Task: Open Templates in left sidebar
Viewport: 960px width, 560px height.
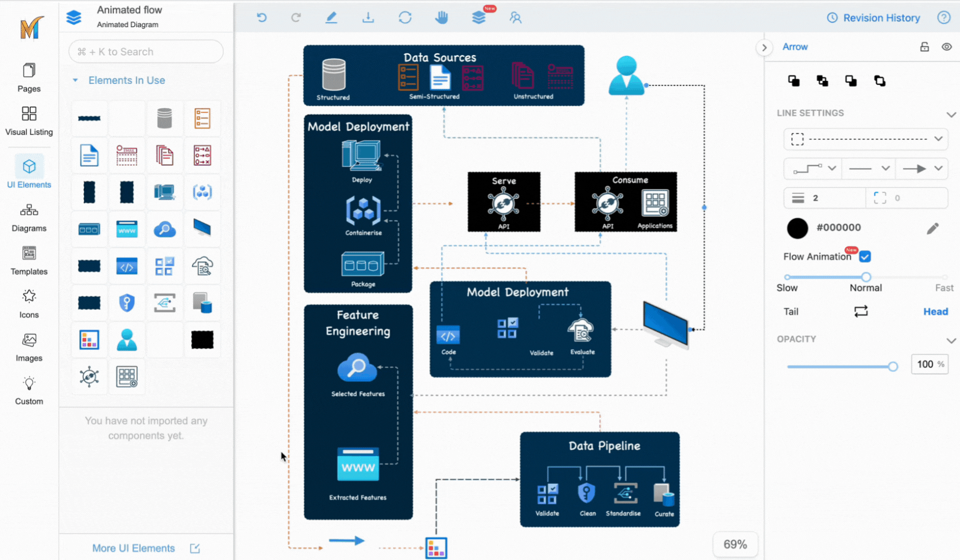Action: pos(29,261)
